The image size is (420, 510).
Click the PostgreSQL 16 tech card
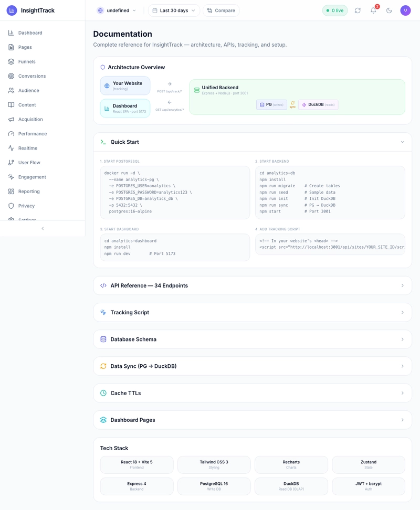click(214, 486)
